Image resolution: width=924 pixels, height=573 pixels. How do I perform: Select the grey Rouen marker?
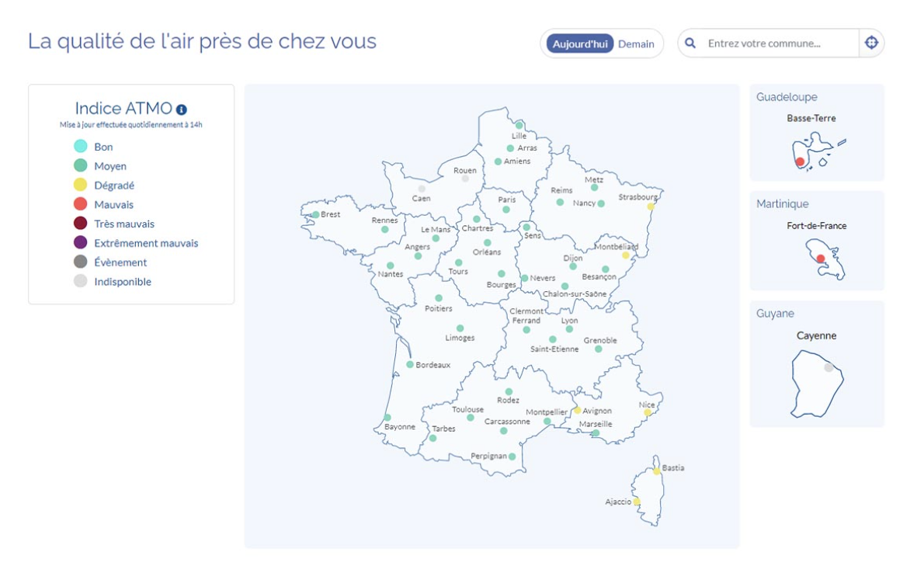[465, 179]
